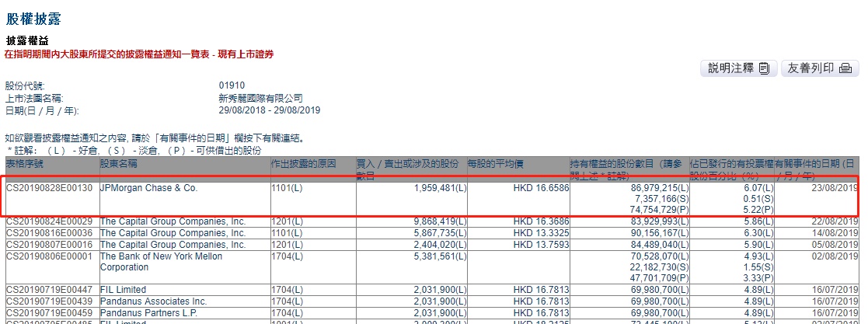Click share count 2,404,020(L)
Viewport: 868px width, 324px height.
441,245
